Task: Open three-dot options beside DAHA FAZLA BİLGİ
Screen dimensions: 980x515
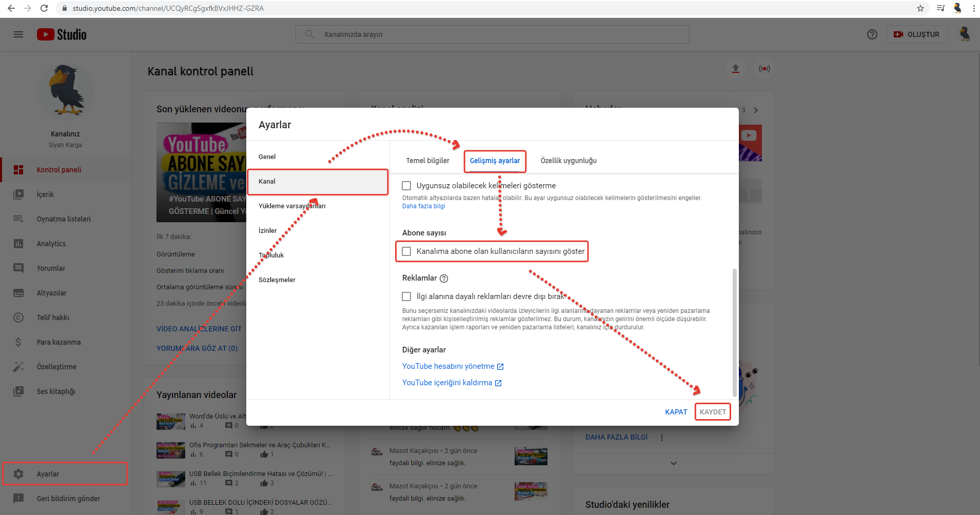Action: click(x=662, y=438)
